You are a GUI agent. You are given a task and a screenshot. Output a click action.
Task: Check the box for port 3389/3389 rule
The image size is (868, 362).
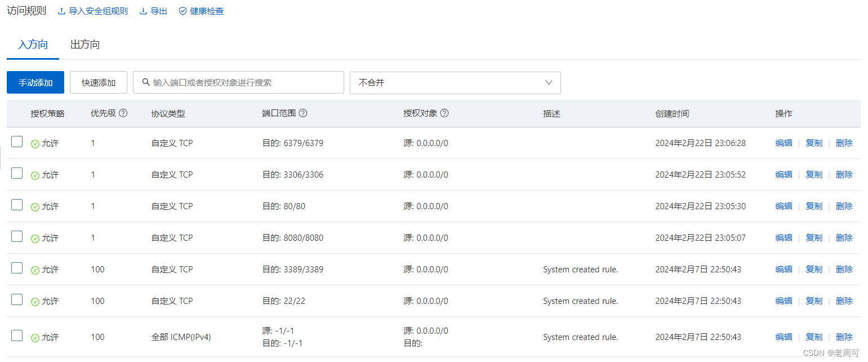click(x=17, y=268)
